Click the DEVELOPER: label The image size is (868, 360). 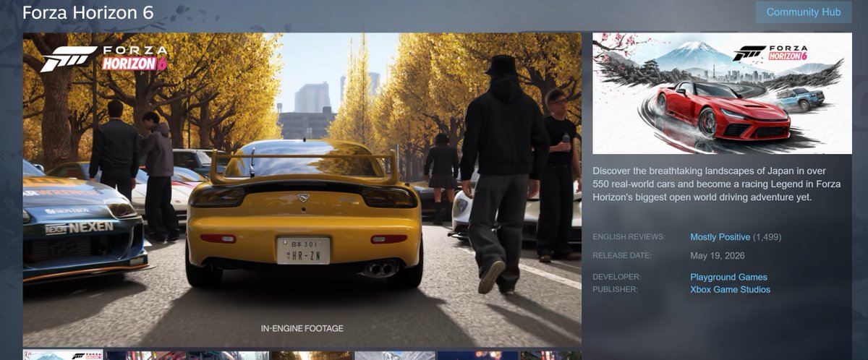coord(616,278)
